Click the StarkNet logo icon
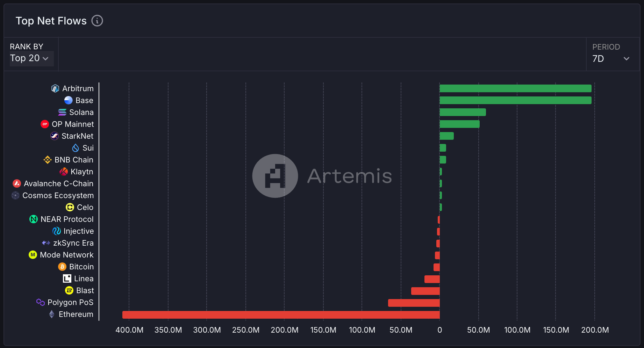The image size is (644, 348). pyautogui.click(x=55, y=136)
